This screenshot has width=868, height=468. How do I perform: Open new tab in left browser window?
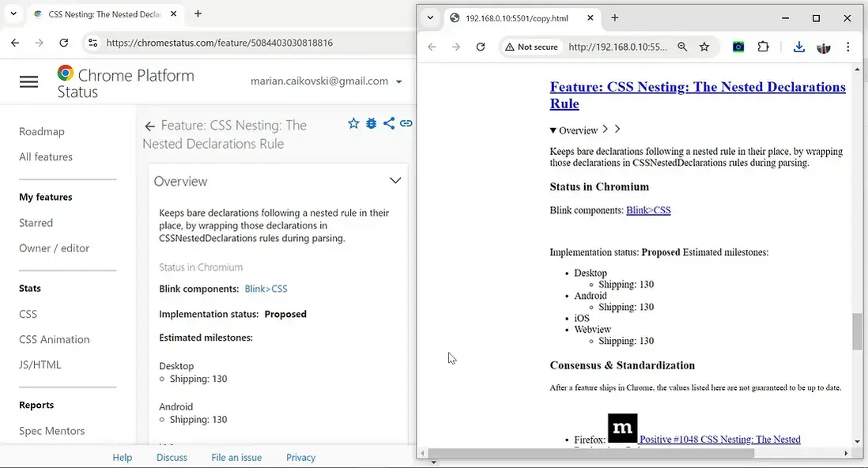pos(198,14)
